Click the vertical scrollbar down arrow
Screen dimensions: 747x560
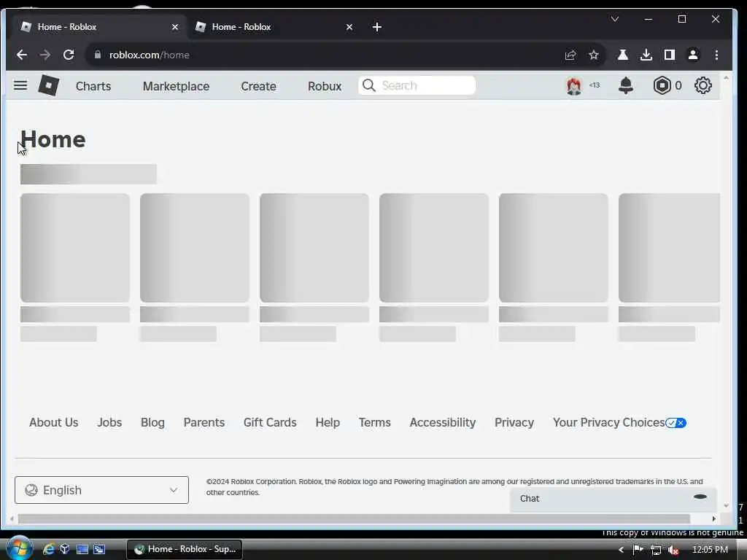tap(726, 506)
